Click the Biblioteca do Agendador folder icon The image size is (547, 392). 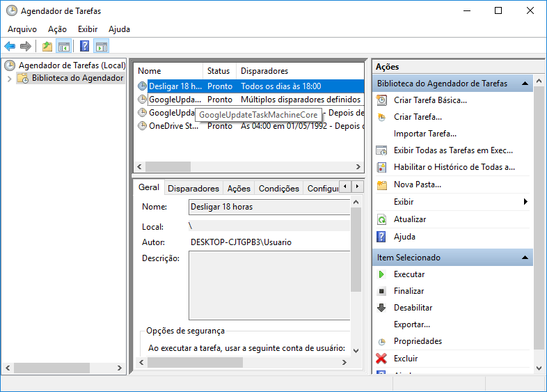tap(23, 78)
